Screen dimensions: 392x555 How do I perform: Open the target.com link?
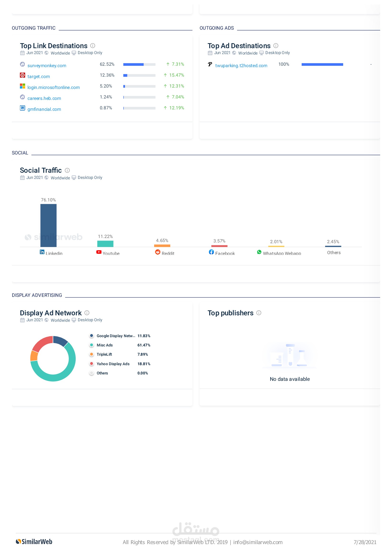coord(39,76)
